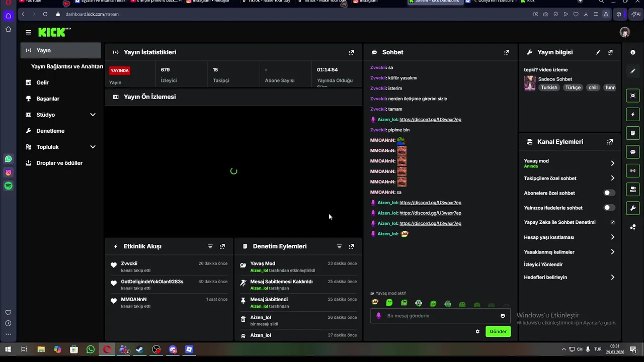Viewport: 644px width, 362px height.
Task: Click the Türkçe tag in stream info
Action: [x=573, y=87]
